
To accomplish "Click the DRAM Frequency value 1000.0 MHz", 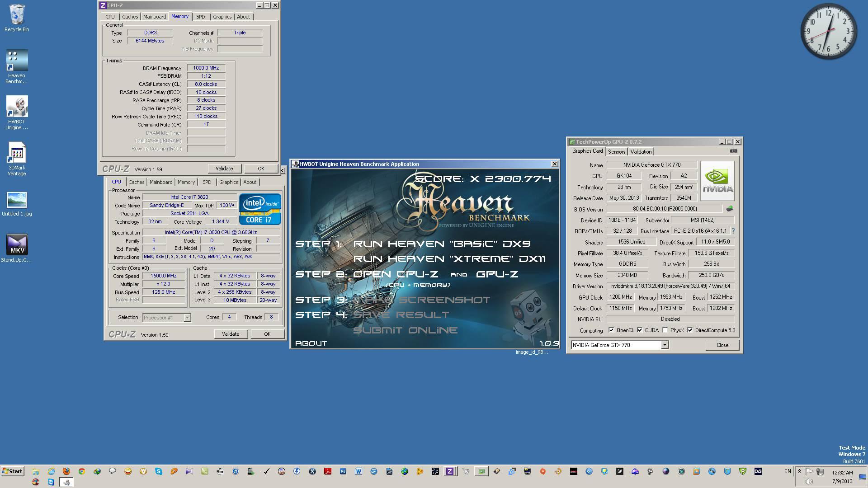I will point(206,68).
